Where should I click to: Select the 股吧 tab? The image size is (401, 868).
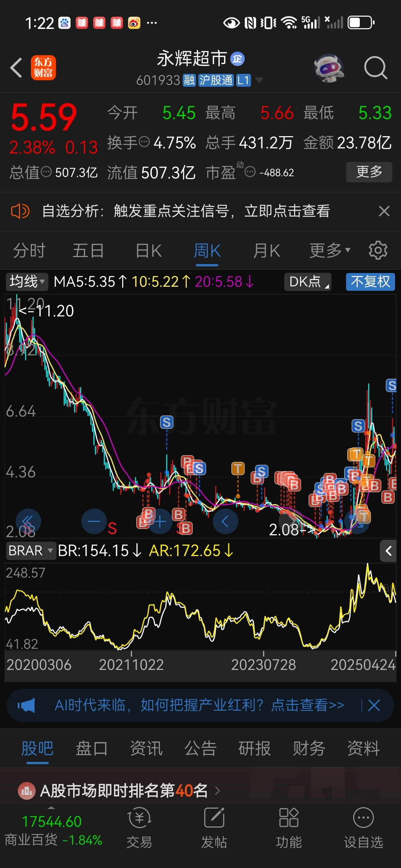pyautogui.click(x=37, y=748)
